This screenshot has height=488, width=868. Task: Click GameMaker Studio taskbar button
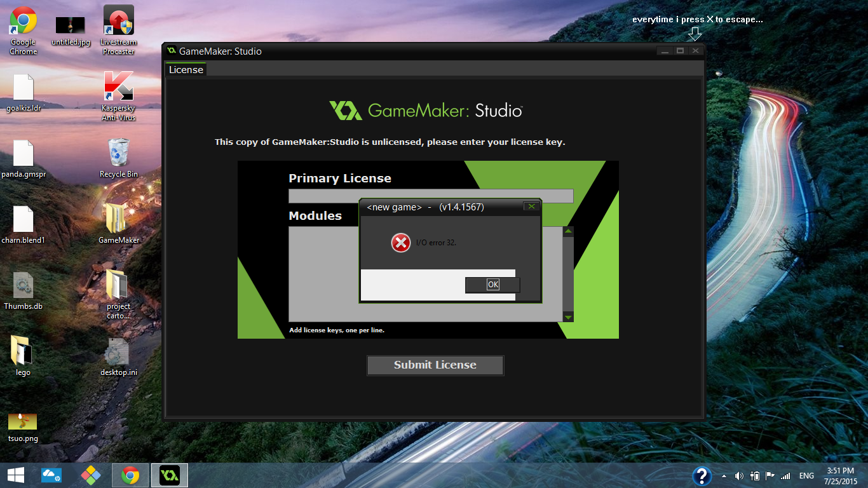pos(170,475)
